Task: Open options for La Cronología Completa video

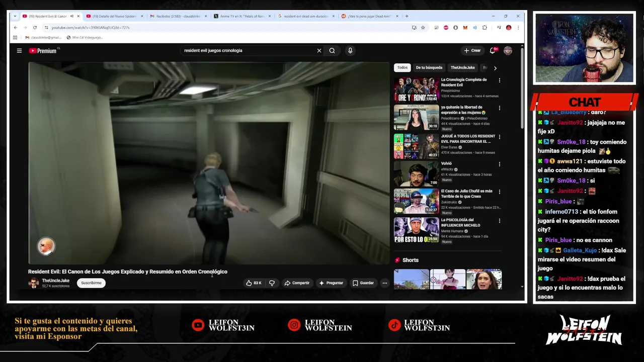Action: tap(500, 80)
